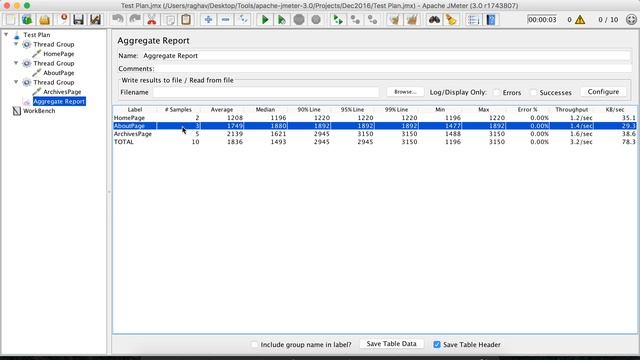Click the Undo arrow icon
The height and width of the screenshot is (360, 640).
tap(118, 20)
